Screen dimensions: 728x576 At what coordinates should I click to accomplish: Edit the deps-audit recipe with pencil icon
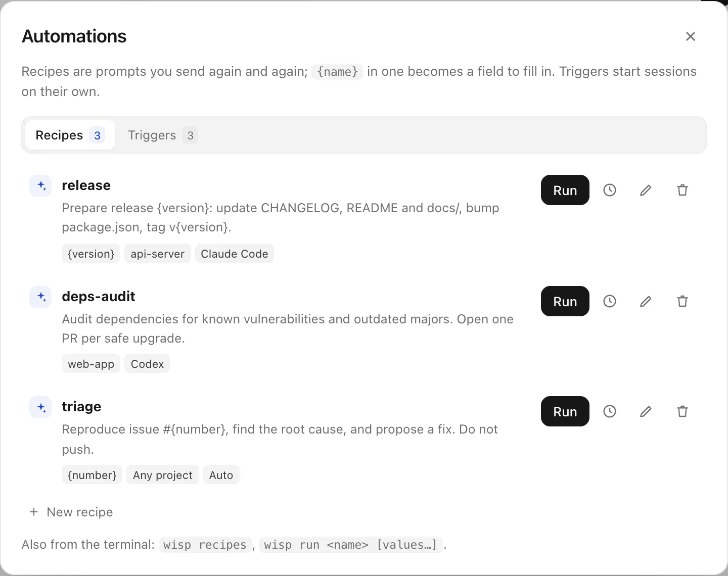pyautogui.click(x=646, y=301)
